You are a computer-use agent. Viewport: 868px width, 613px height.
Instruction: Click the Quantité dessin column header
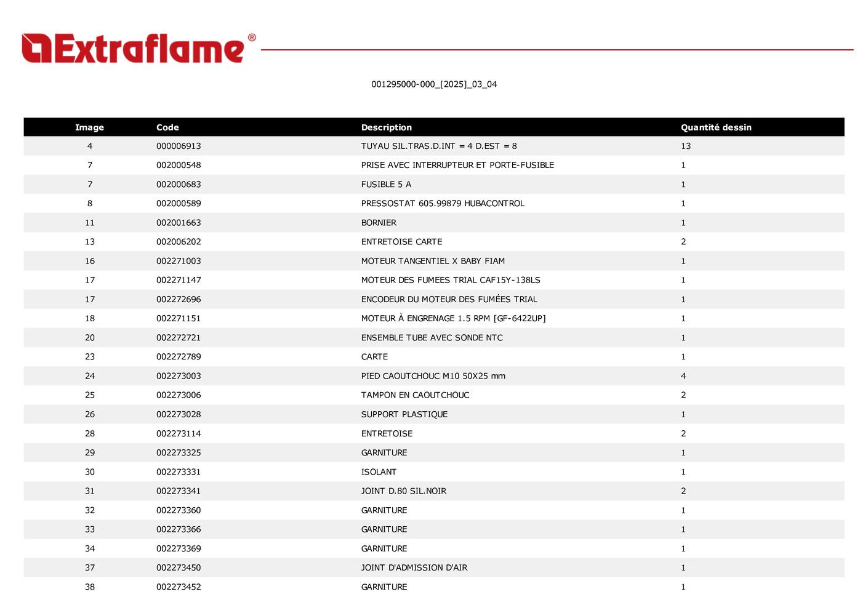715,127
